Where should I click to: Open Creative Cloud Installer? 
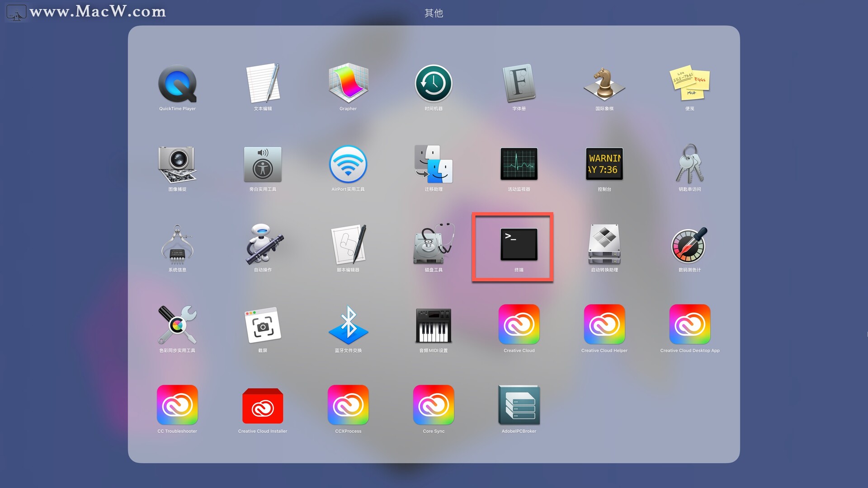pos(263,406)
